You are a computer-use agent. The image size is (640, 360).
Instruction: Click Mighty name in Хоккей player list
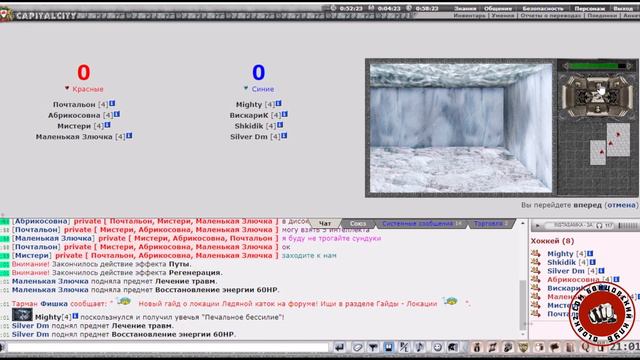[x=560, y=253]
